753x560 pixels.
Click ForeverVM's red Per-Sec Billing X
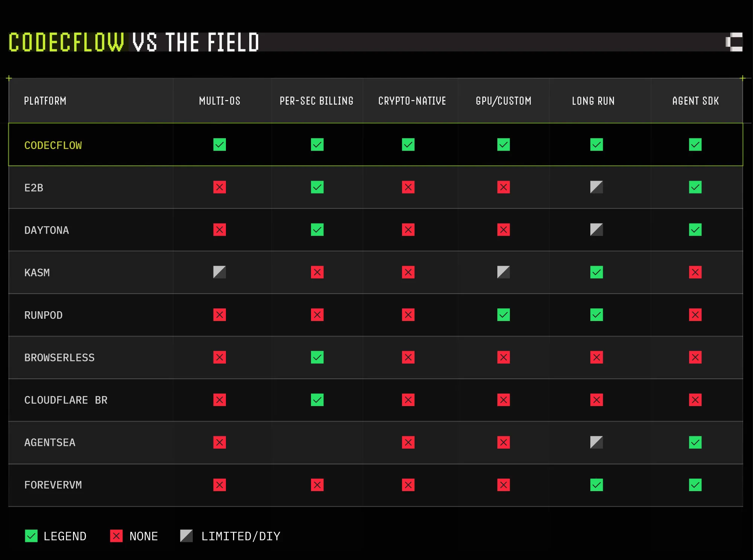[x=317, y=485]
